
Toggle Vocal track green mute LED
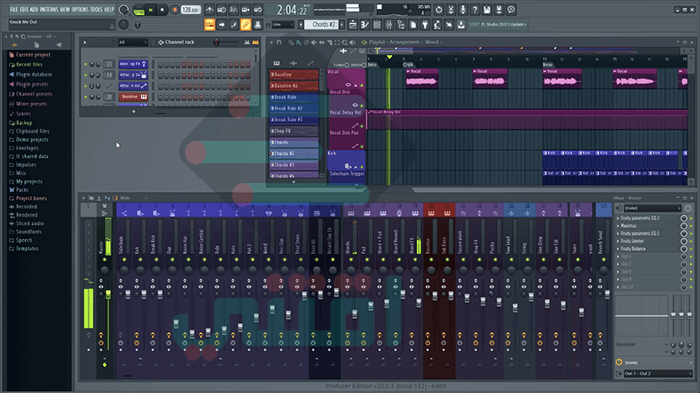[x=362, y=85]
